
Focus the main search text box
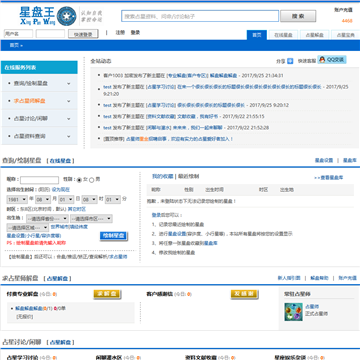coord(200,16)
